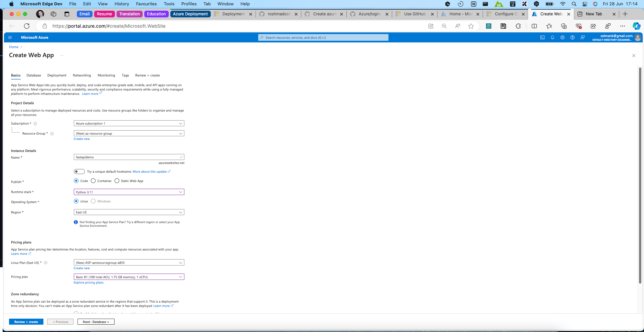Click the Name field fastapidemo
Screen dimensions: 644x332
pyautogui.click(x=129, y=157)
